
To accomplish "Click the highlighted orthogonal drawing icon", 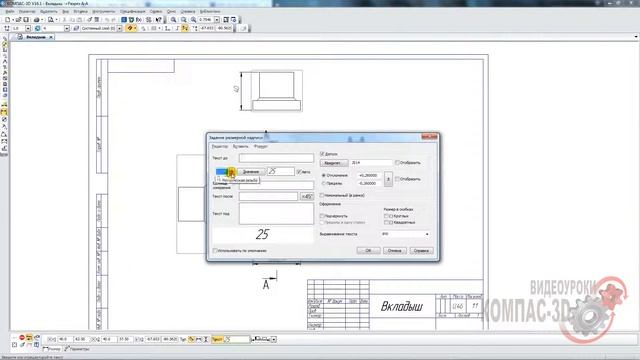I will click(x=185, y=28).
